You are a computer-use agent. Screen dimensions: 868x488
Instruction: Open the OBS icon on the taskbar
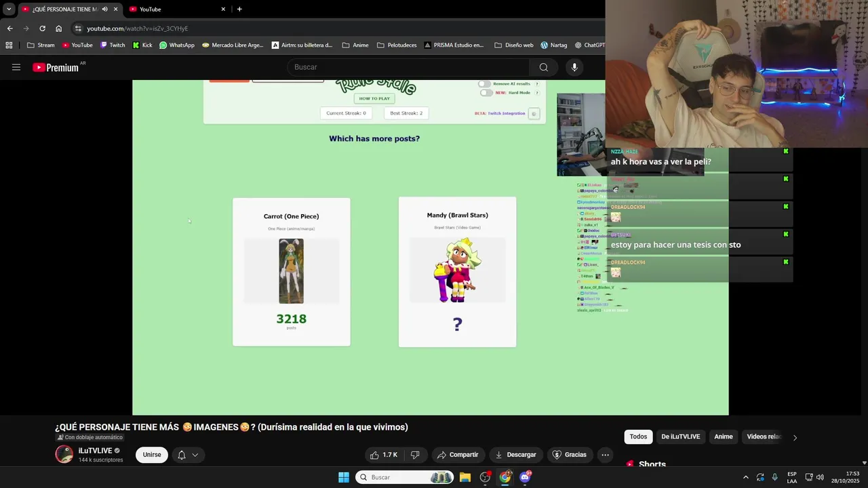(485, 477)
